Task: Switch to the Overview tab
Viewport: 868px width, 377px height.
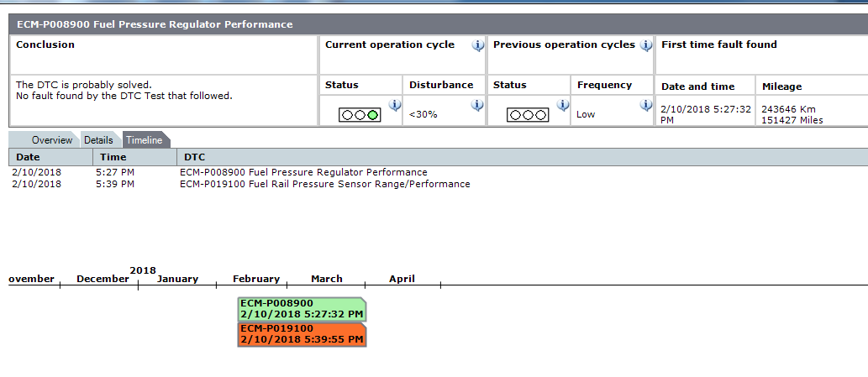Action: (x=51, y=140)
